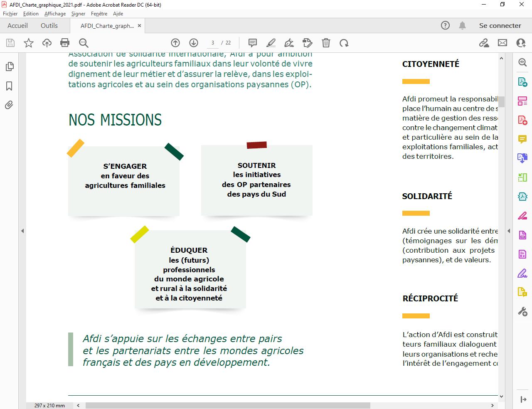Open the Fill & Sign pen tool

(289, 43)
